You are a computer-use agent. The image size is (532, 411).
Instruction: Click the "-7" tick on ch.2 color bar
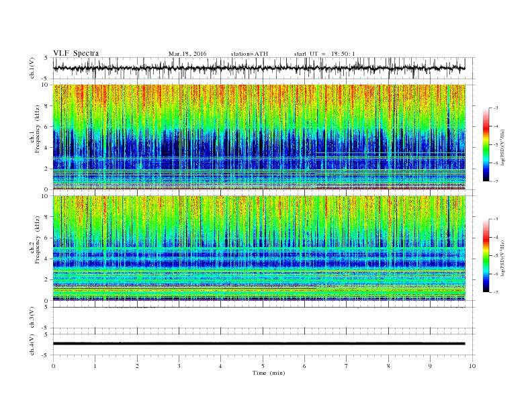tap(495, 292)
